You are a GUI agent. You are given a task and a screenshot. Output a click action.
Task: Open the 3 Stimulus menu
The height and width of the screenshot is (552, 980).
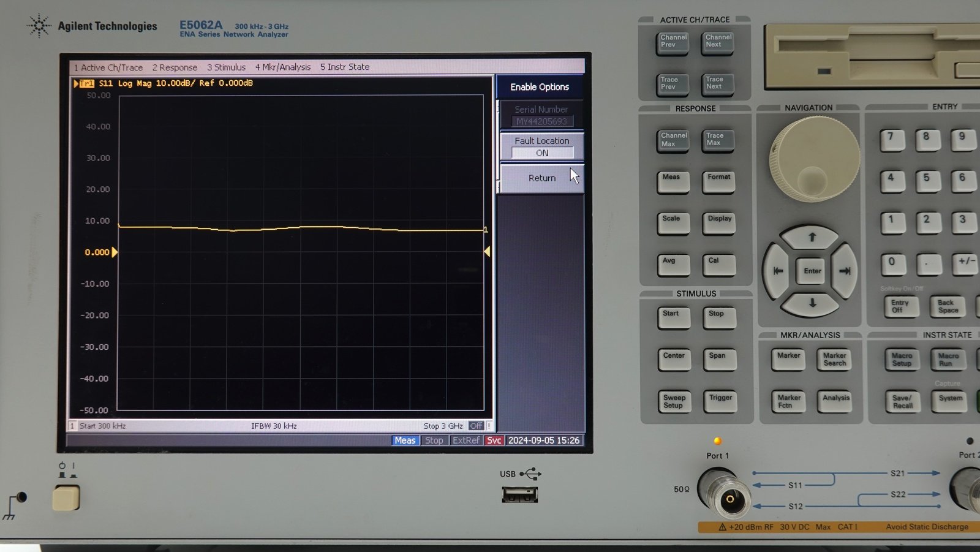point(226,67)
